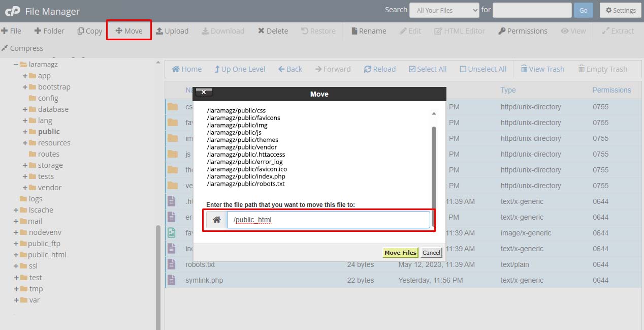
Task: Click Rename in the toolbar
Action: (x=369, y=31)
